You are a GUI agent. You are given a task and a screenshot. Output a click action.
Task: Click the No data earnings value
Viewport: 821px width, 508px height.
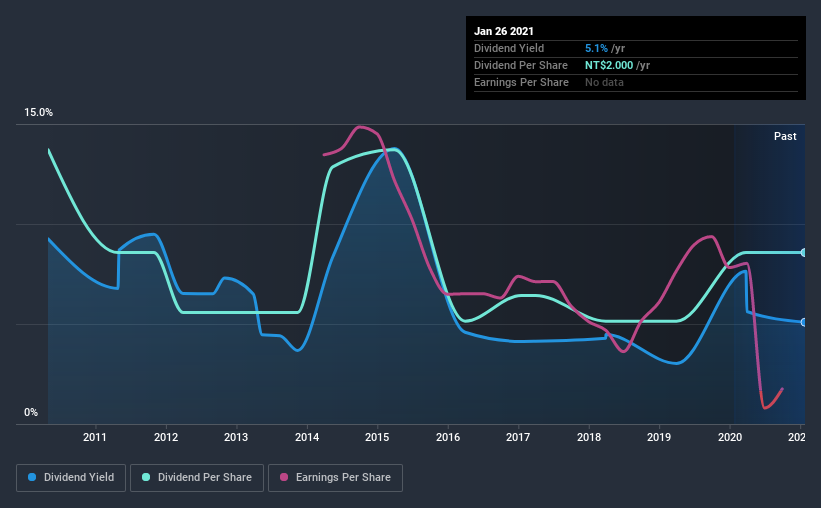[604, 82]
